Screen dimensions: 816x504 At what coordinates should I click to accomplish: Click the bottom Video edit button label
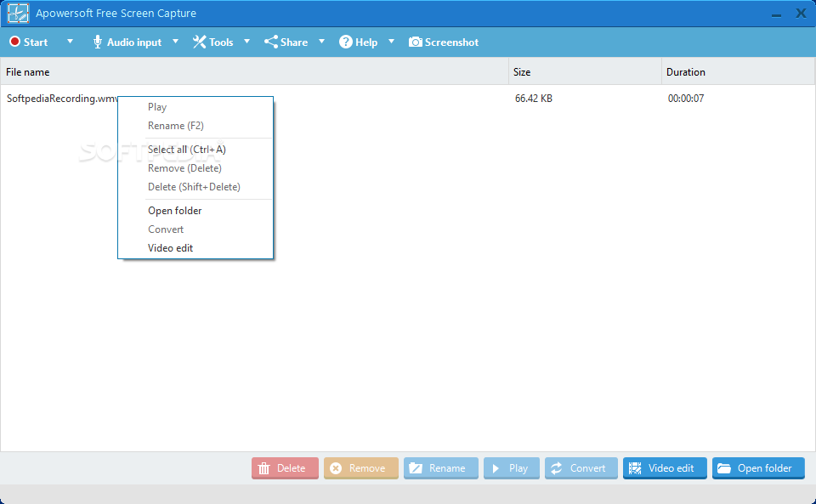tap(671, 468)
